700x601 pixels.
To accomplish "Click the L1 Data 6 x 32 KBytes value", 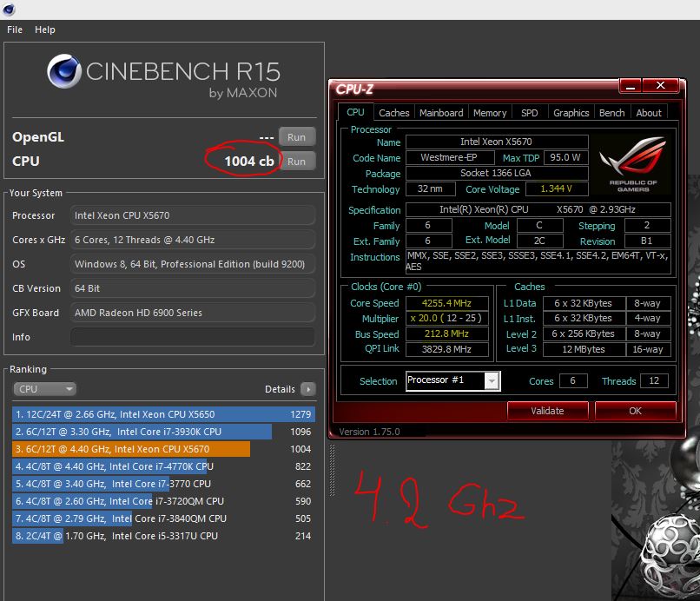I will pyautogui.click(x=584, y=303).
